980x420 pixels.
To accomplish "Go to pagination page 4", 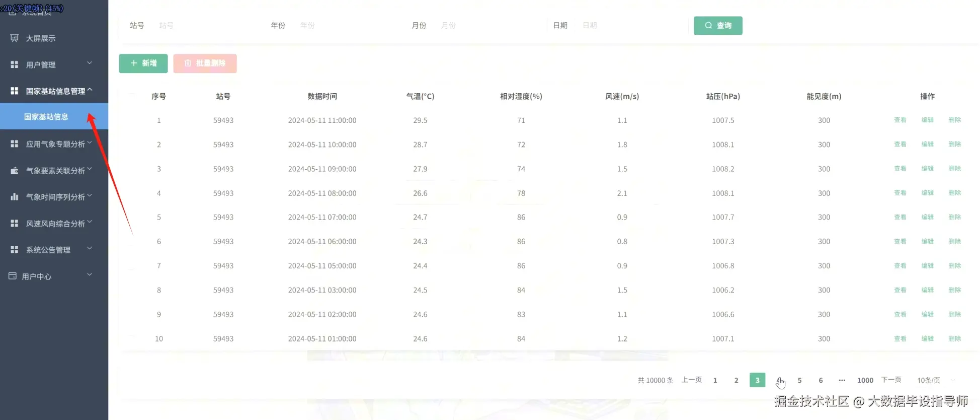I will (778, 380).
